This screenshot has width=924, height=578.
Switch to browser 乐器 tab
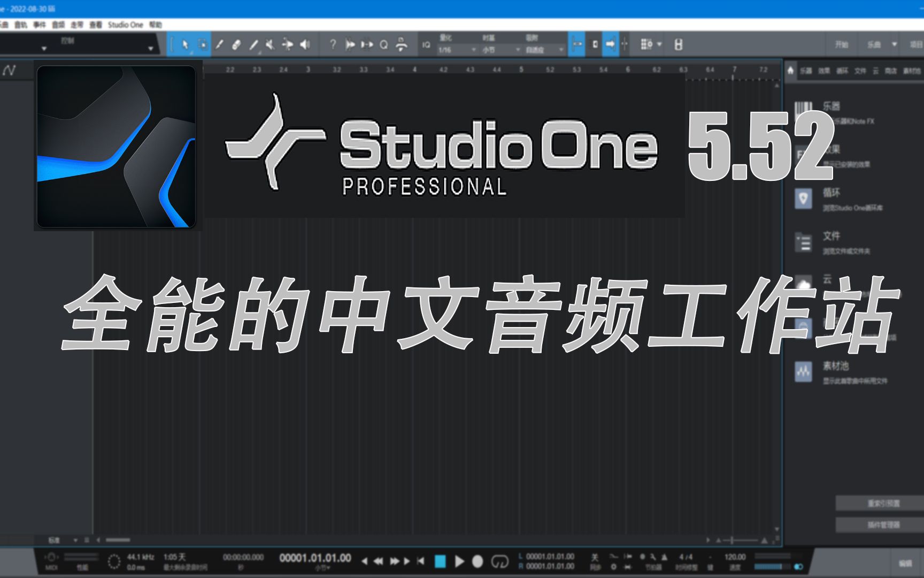tap(806, 71)
